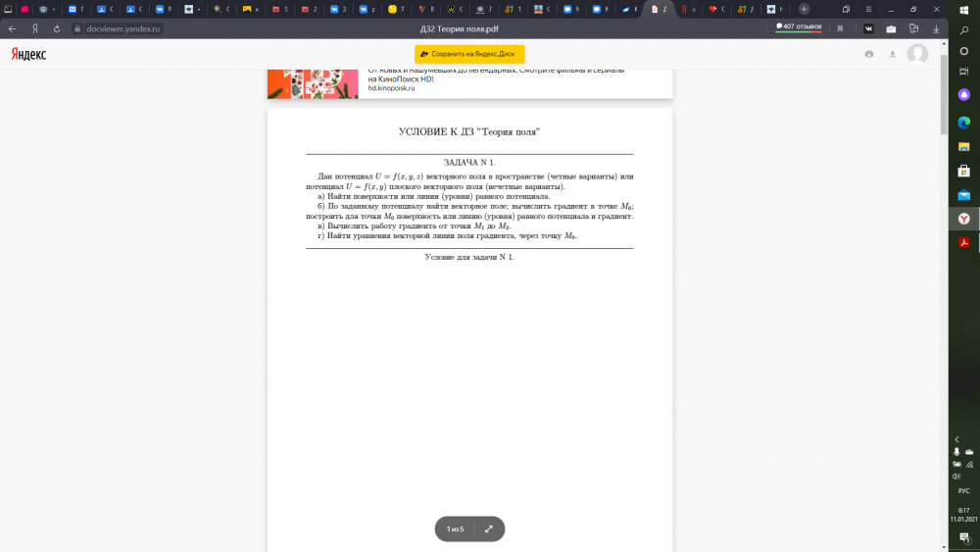Switch to the first blue mail envelope tab
The image size is (980, 552).
[76, 10]
